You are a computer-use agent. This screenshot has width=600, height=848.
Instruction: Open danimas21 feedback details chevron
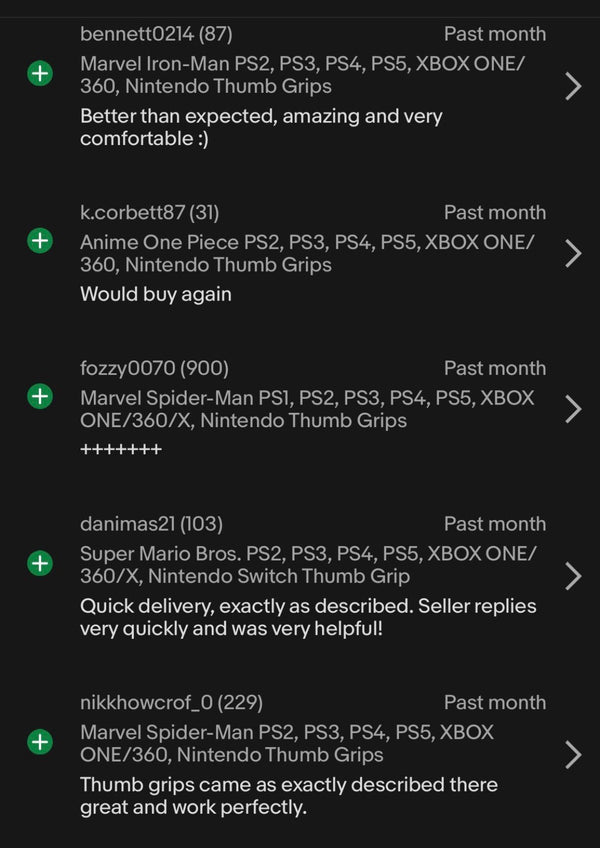click(573, 576)
